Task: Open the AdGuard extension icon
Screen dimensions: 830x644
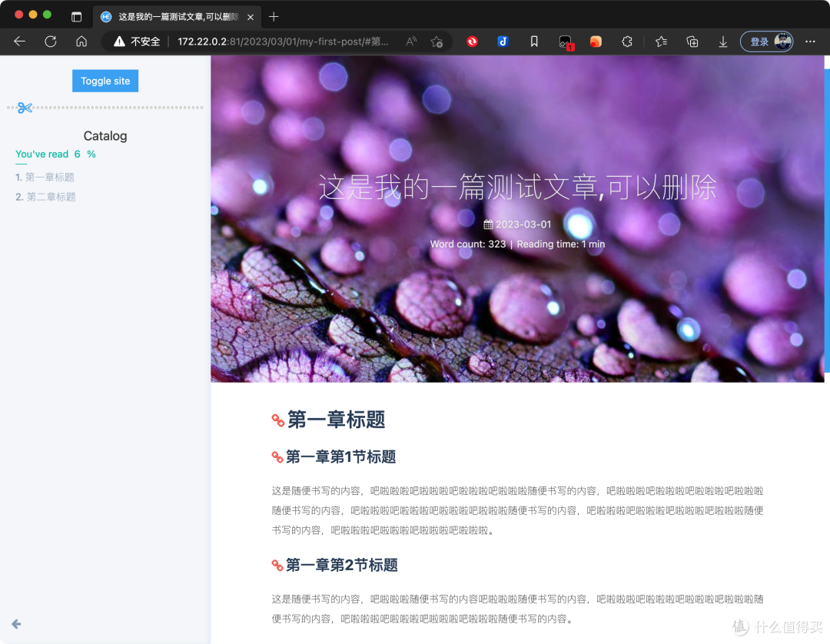Action: coord(470,41)
